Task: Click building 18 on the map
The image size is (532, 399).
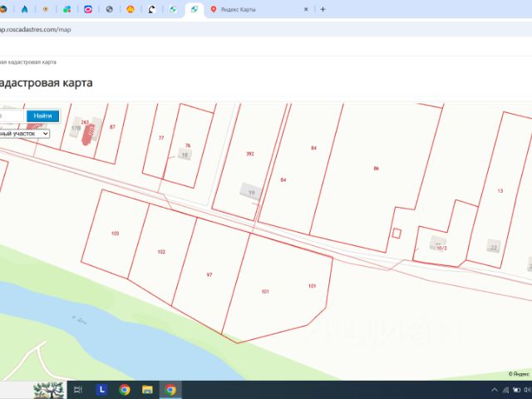Action: coord(185,155)
